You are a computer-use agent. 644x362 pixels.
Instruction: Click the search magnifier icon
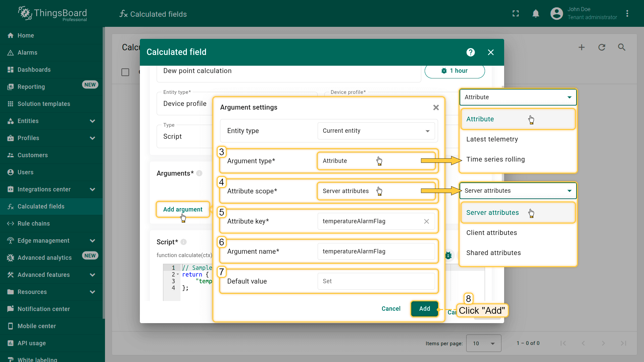tap(622, 47)
